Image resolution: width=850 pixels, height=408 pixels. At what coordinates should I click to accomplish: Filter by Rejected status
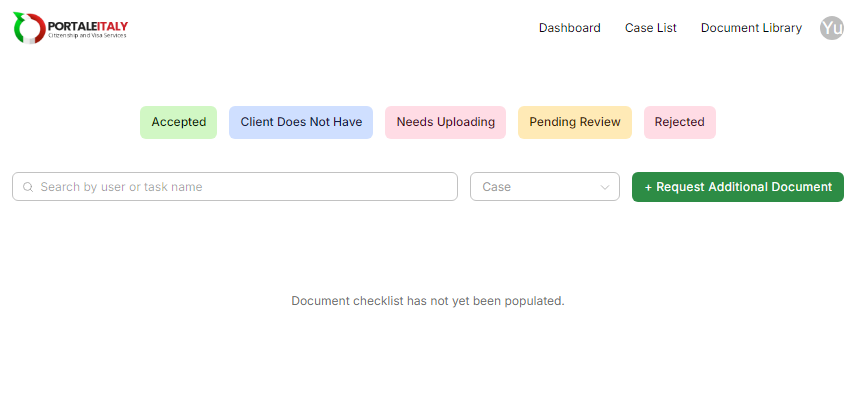click(x=680, y=122)
